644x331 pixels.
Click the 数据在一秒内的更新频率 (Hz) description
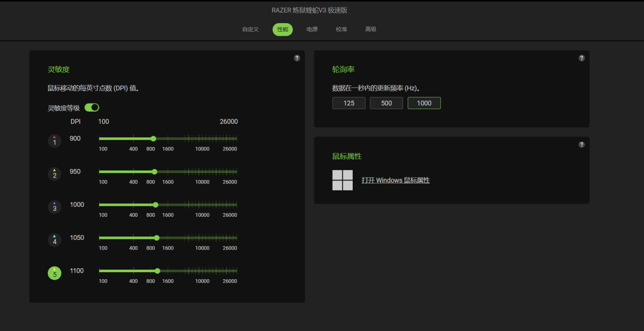click(x=376, y=88)
